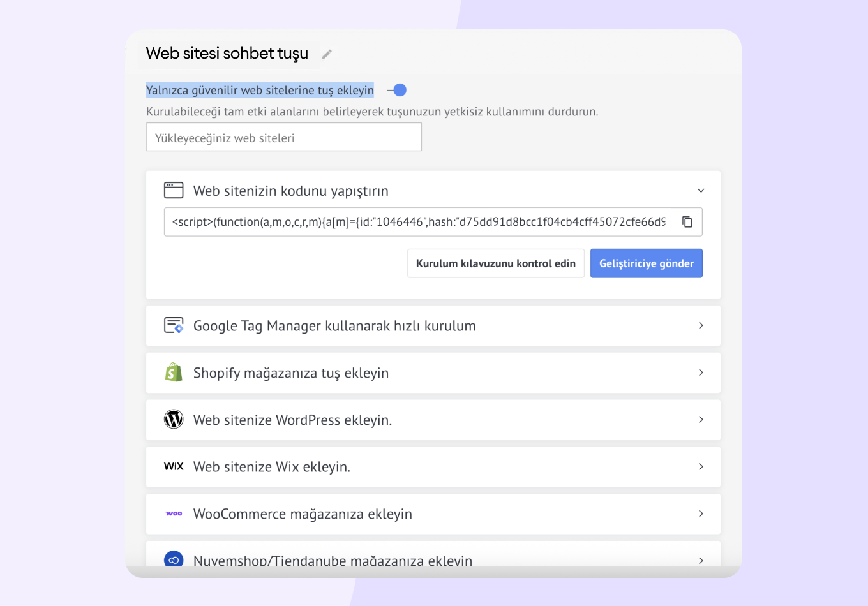Toggle the trusted websites only switch
This screenshot has height=606, width=868.
click(397, 91)
